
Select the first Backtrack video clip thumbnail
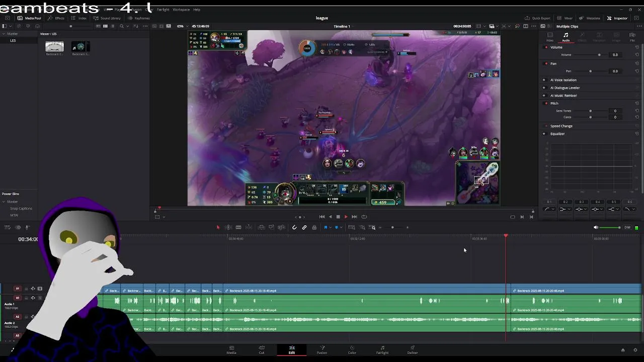pos(54,47)
